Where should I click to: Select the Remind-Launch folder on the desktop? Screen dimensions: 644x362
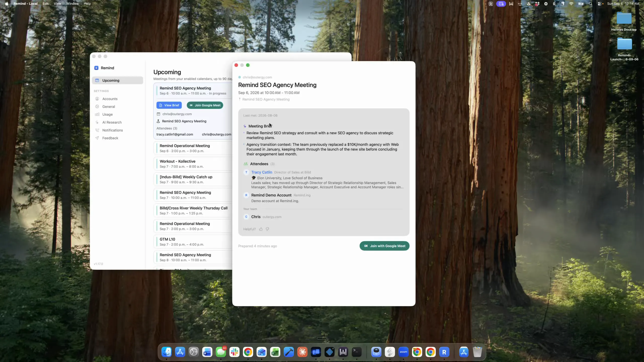pos(624,49)
